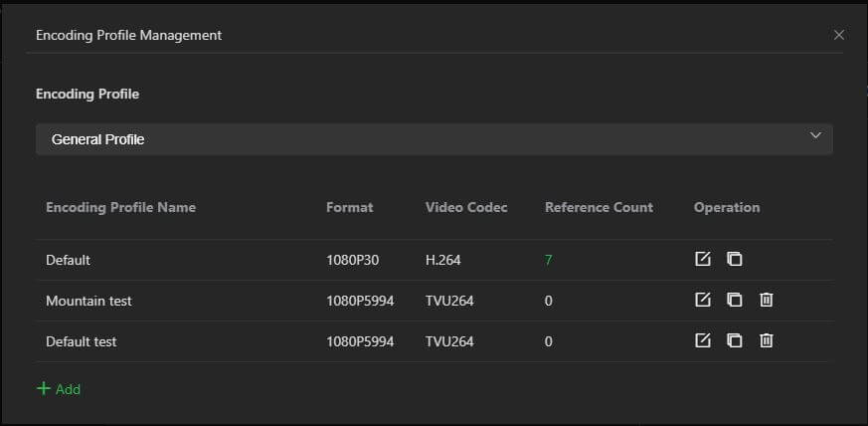Select the Default profile name cell
The width and height of the screenshot is (868, 426).
point(68,260)
